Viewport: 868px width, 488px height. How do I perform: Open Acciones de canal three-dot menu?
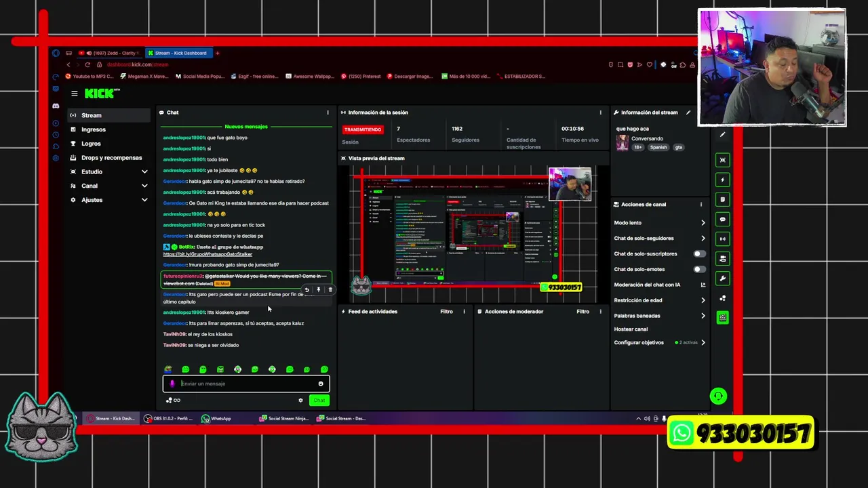701,204
